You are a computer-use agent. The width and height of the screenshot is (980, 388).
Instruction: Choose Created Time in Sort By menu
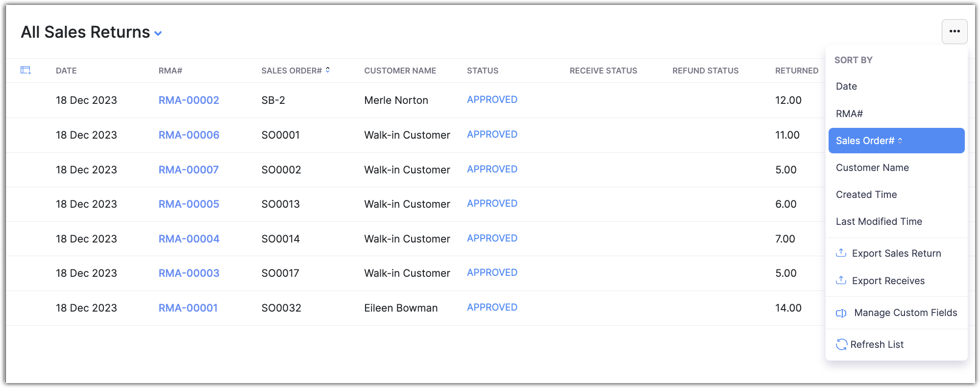click(x=866, y=194)
